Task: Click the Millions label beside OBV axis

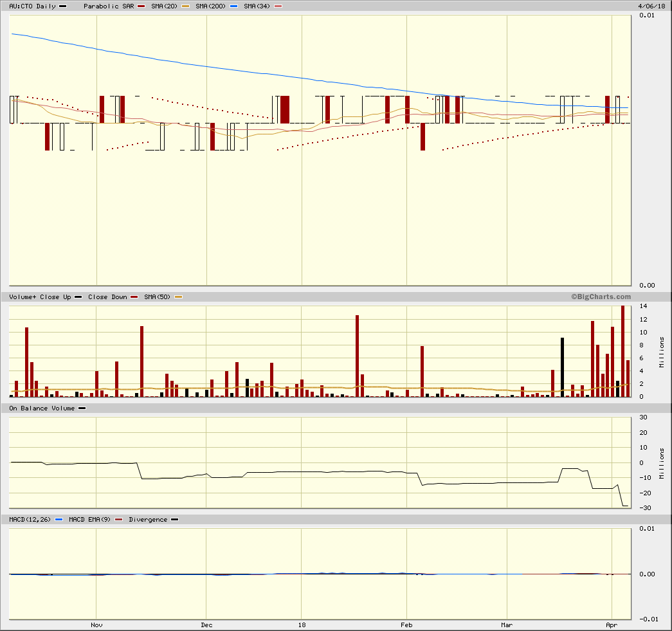Action: [x=662, y=463]
